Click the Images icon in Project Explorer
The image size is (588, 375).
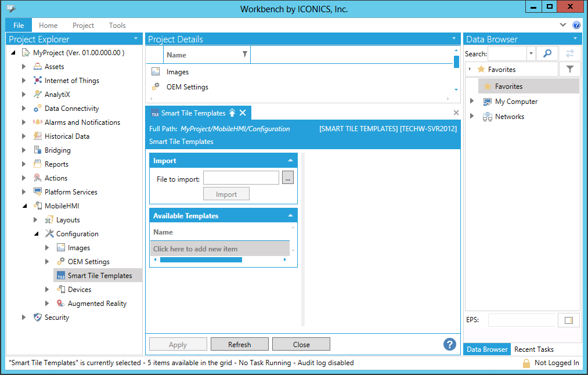click(61, 247)
